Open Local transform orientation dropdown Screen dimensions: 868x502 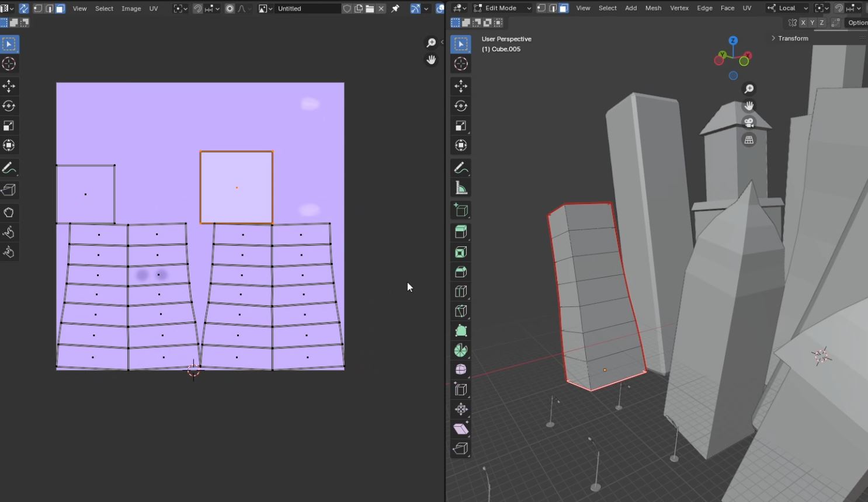(x=787, y=8)
